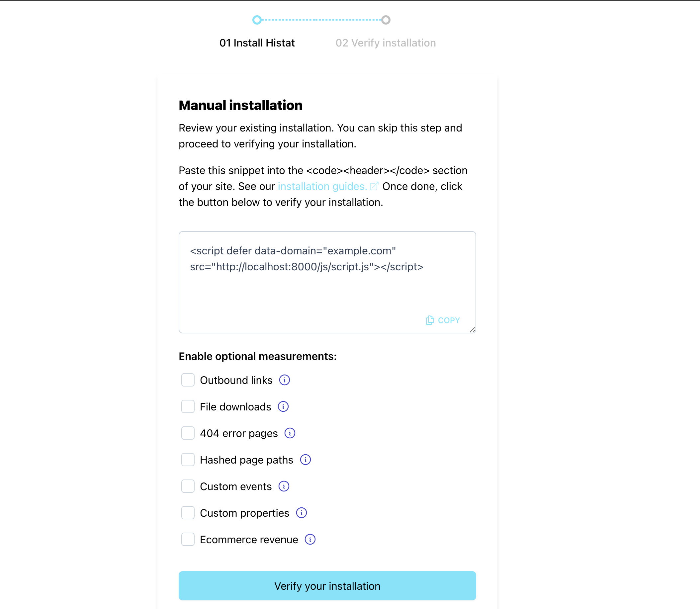The height and width of the screenshot is (609, 700).
Task: Click info icon next to File downloads
Action: pos(283,406)
